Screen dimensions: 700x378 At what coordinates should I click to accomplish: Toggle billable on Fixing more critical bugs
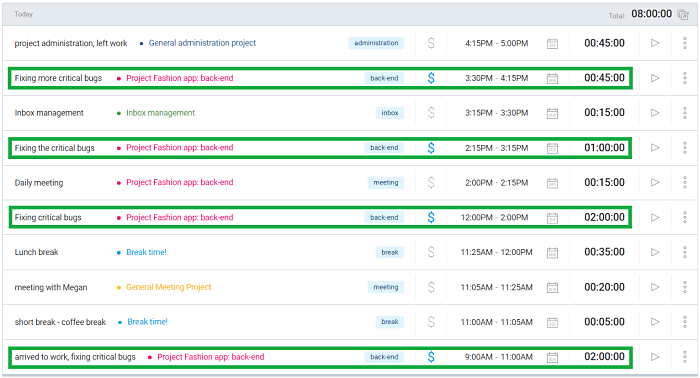[x=431, y=78]
